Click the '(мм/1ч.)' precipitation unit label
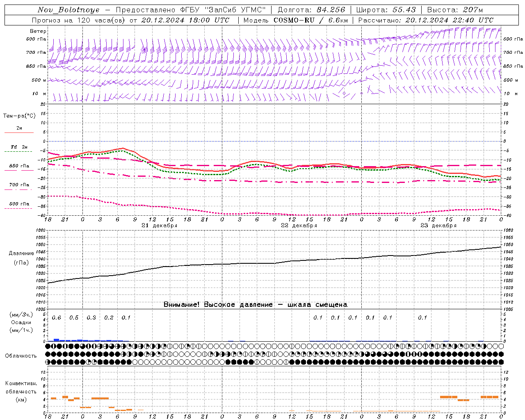The image size is (525, 420). coord(21,330)
